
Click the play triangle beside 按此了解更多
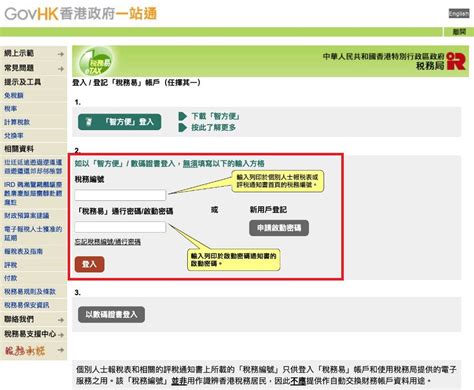[182, 127]
